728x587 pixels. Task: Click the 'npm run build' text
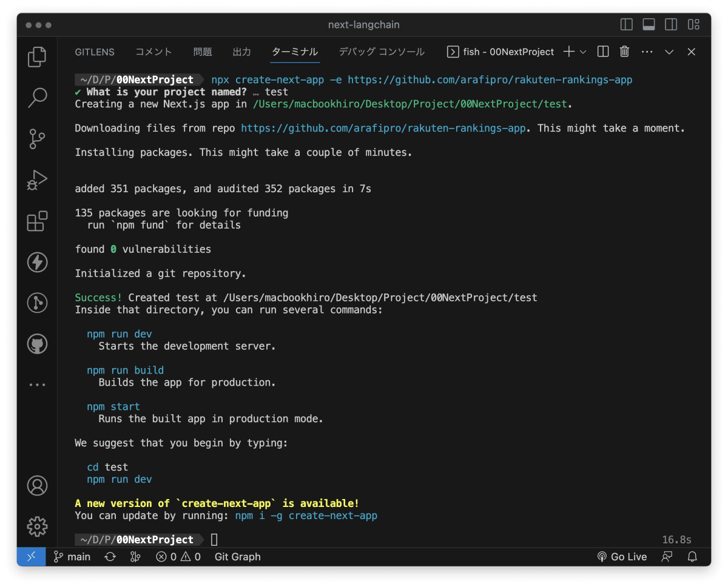click(126, 371)
